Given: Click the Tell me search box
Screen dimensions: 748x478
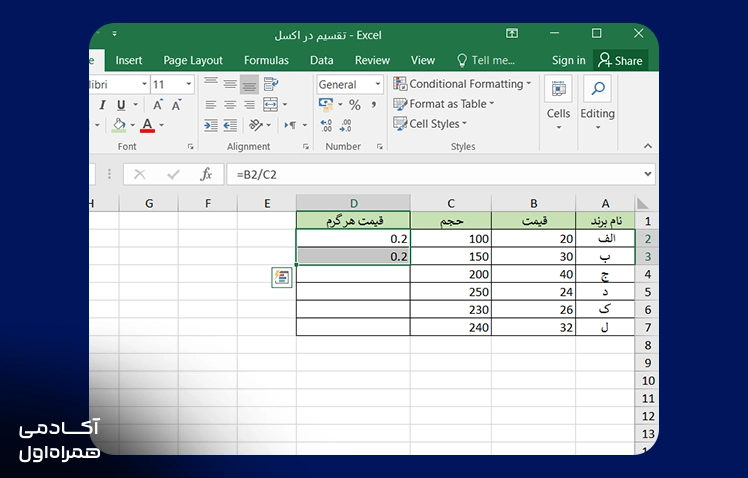Looking at the screenshot, I should pyautogui.click(x=486, y=60).
